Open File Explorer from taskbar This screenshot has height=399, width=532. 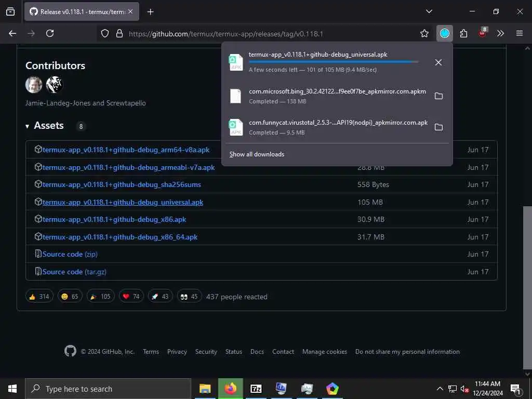[205, 389]
